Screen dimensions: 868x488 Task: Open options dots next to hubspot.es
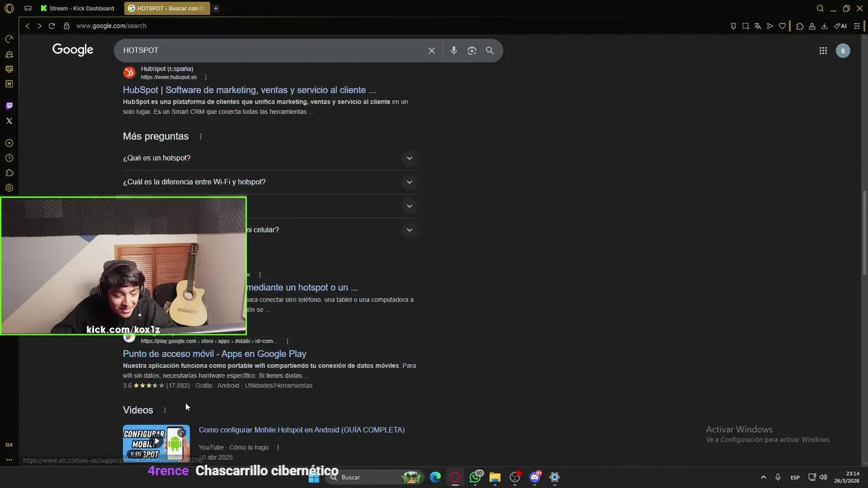tap(205, 77)
